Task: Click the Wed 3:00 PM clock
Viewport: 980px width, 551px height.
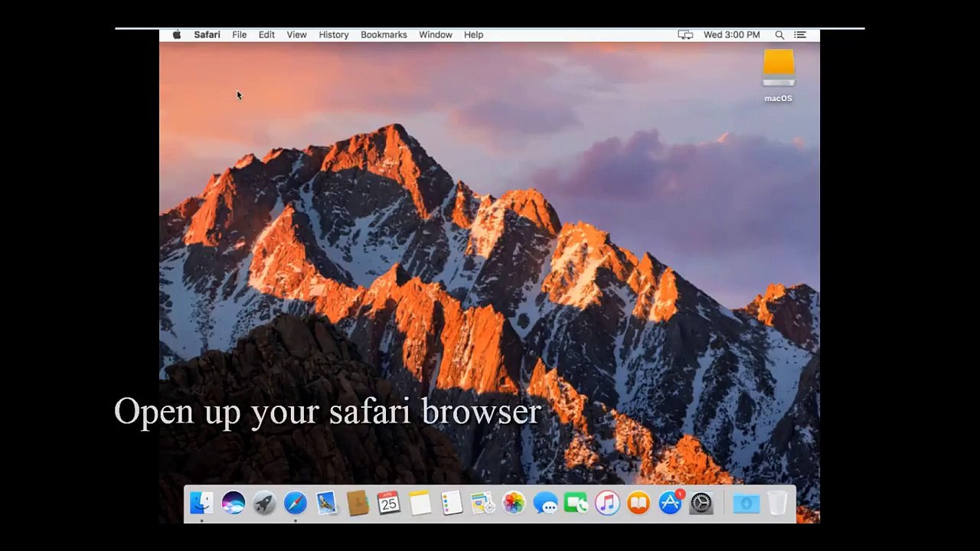Action: tap(732, 34)
